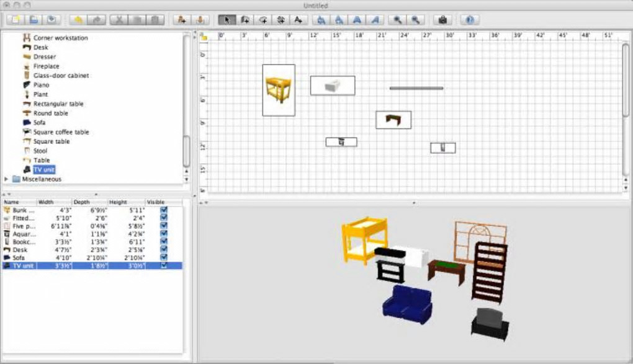Click the bookcase in the 3D view
Screen dimensions: 633x364
(x=489, y=273)
